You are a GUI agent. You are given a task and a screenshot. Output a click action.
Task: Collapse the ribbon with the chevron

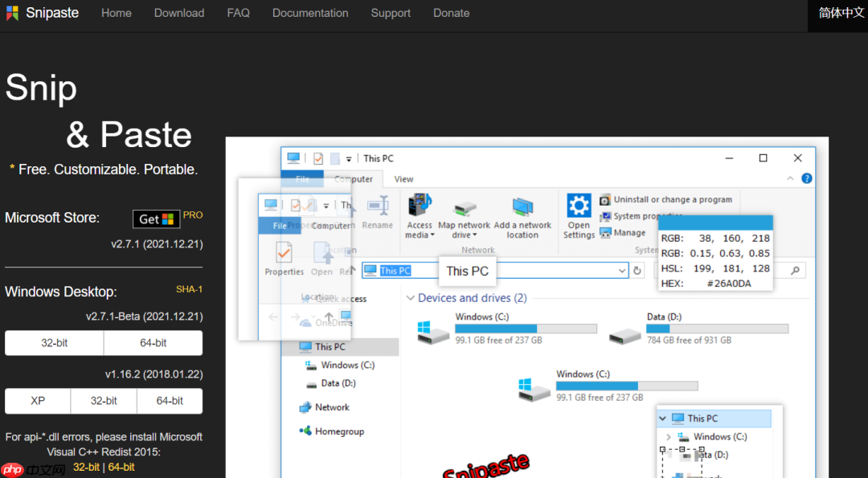point(790,178)
